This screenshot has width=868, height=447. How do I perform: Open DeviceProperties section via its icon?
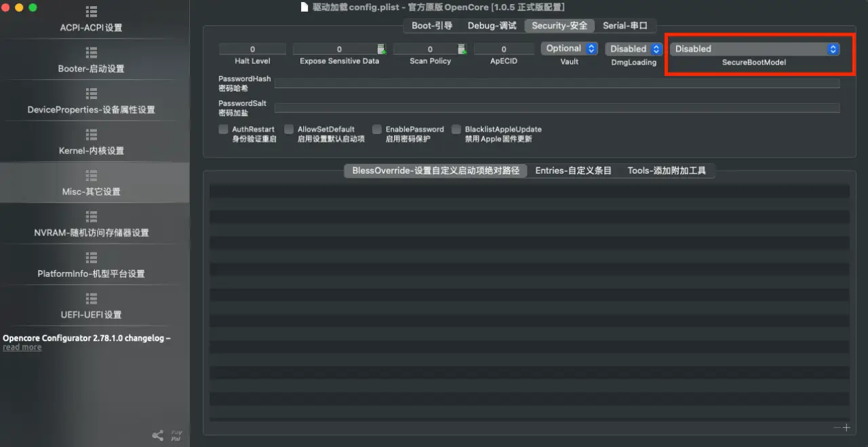coord(92,94)
